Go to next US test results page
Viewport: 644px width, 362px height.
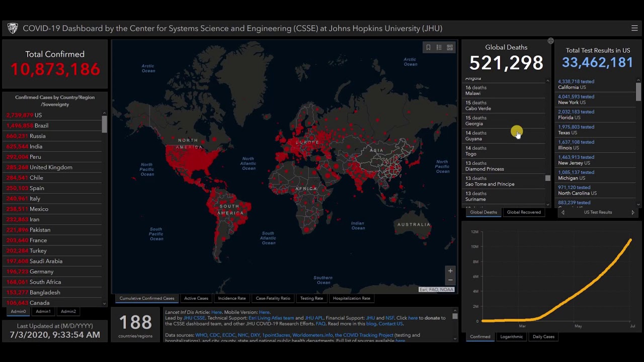click(633, 212)
